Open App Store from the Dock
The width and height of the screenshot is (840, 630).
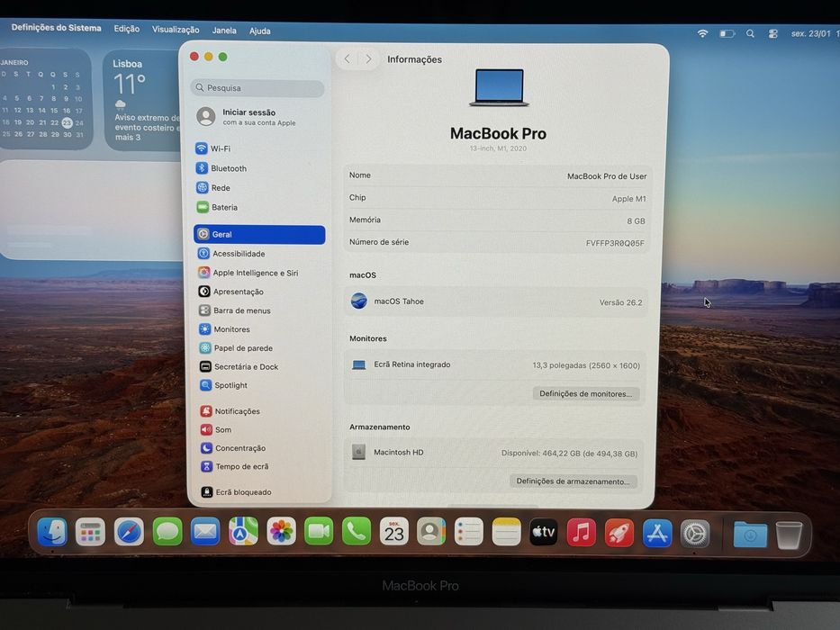(657, 534)
